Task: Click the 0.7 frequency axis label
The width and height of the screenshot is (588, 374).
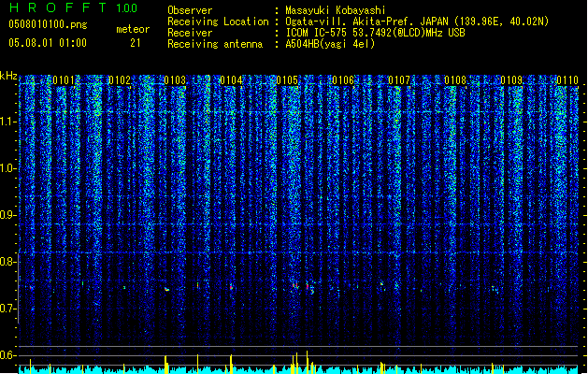Action: point(7,309)
